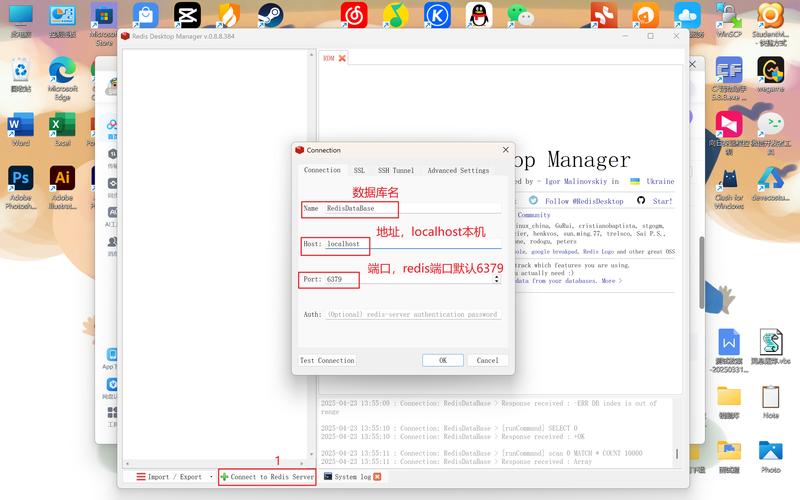This screenshot has height=500, width=800.
Task: Maximize the Redis Desktop Manager window
Action: click(651, 36)
